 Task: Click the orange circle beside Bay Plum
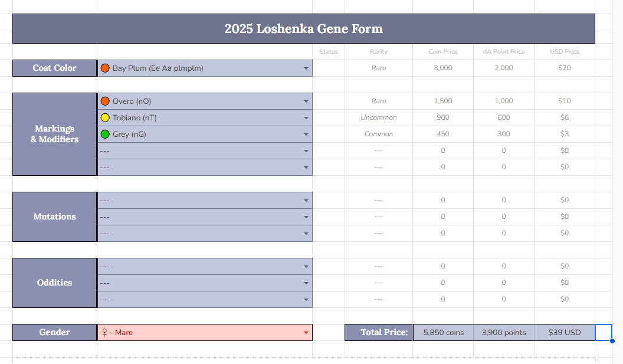coord(105,68)
